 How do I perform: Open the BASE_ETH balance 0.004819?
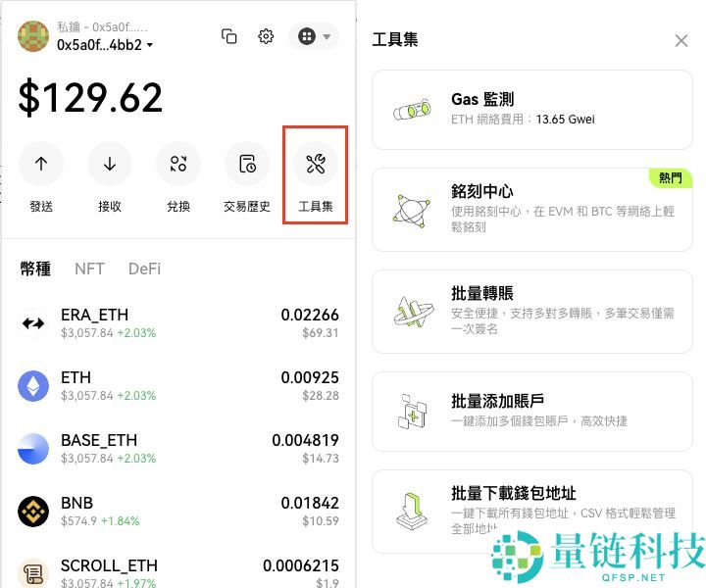(x=305, y=440)
